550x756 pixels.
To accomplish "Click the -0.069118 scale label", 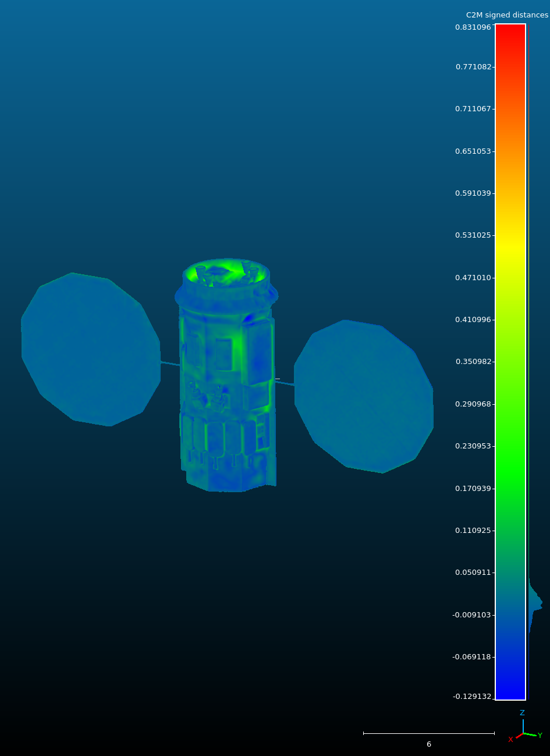I will click(x=471, y=657).
